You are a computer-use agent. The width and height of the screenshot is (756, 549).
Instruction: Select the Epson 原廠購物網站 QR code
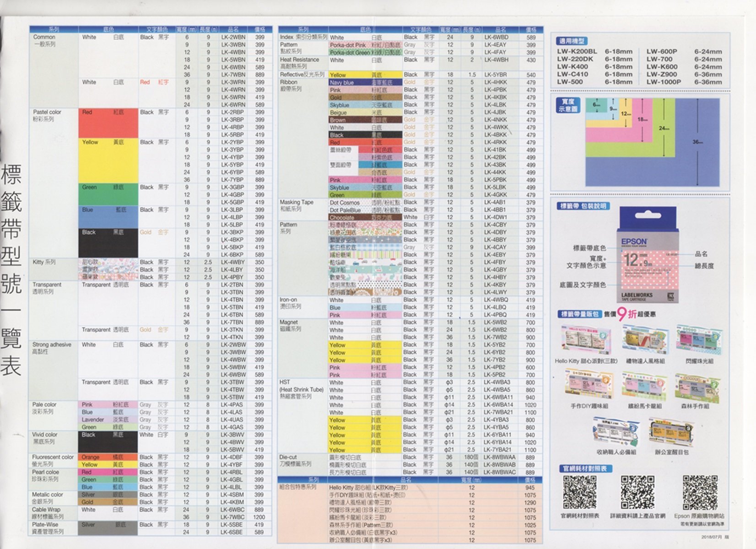pyautogui.click(x=700, y=493)
